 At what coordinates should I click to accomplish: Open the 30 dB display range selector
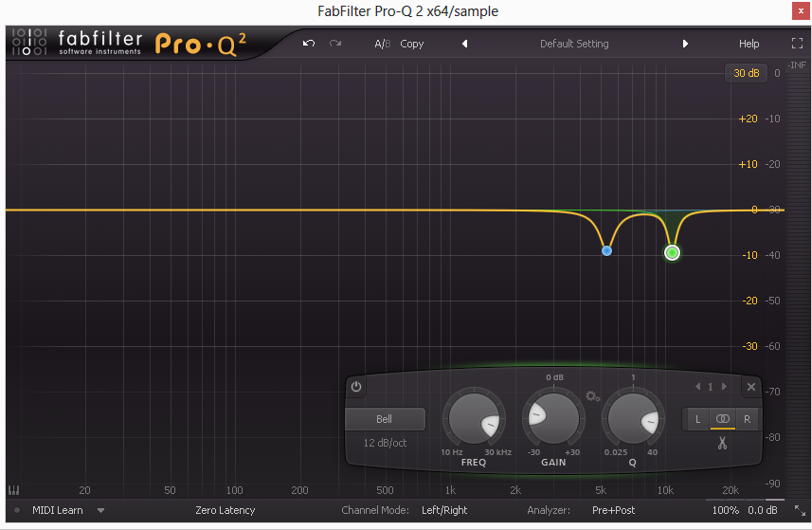tap(746, 73)
